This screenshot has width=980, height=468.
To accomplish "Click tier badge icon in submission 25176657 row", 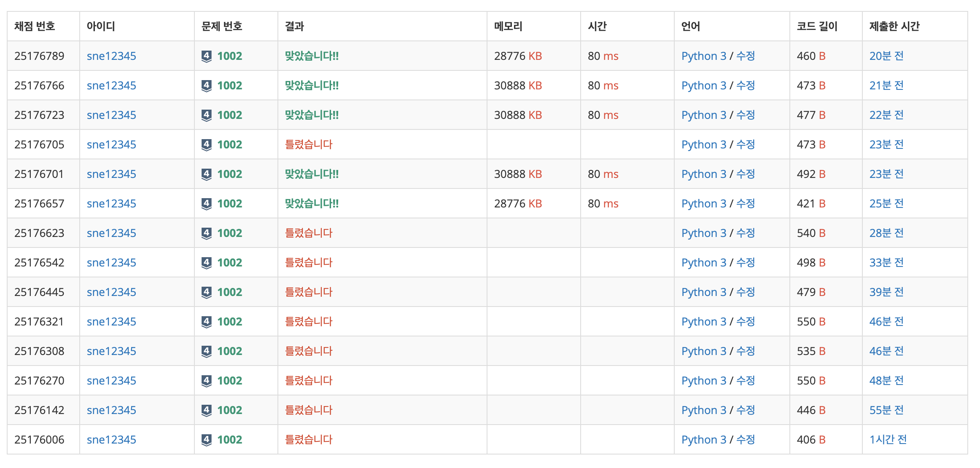I will [206, 204].
